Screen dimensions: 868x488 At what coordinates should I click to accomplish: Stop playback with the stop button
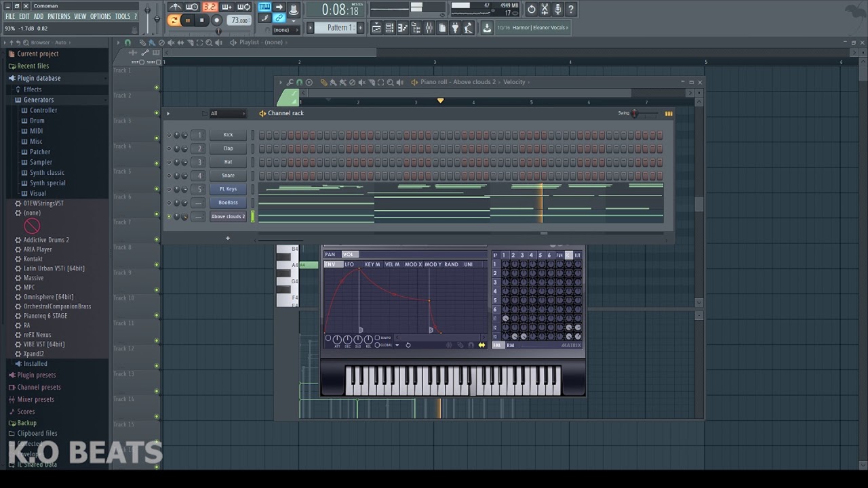click(x=201, y=20)
